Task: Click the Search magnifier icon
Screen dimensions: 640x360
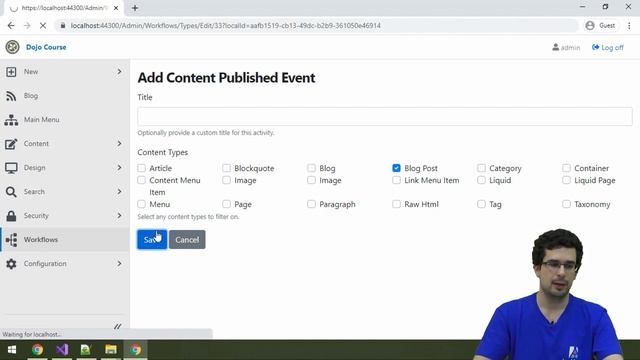Action: coord(11,192)
